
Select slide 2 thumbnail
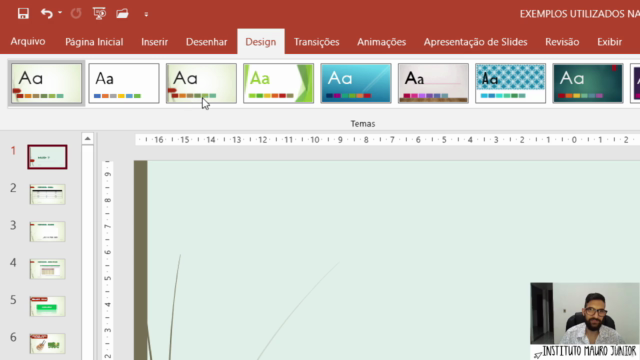(x=47, y=194)
